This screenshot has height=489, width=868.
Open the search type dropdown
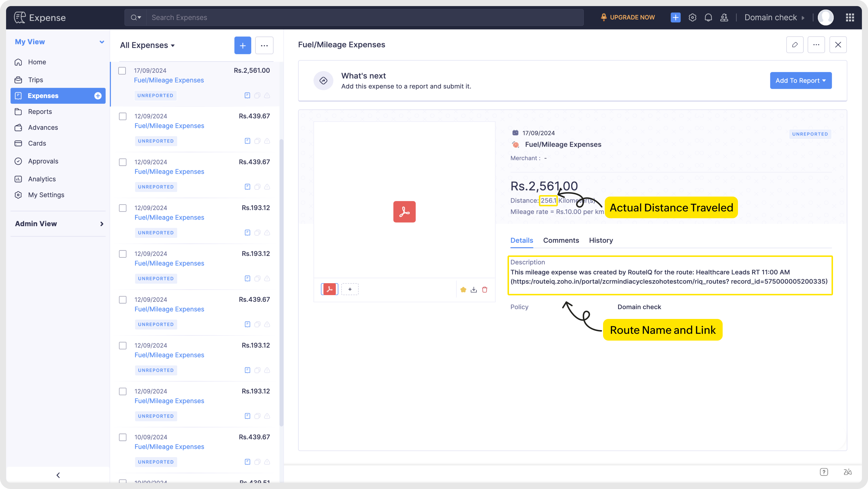[x=136, y=18]
